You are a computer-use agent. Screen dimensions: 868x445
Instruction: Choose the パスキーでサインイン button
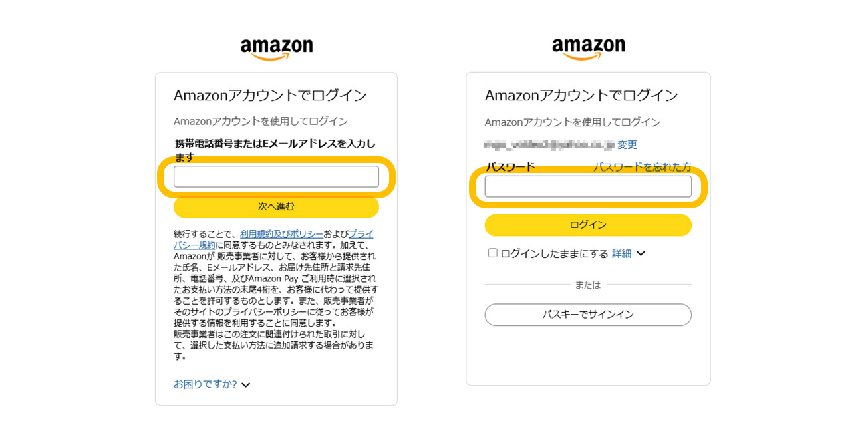pos(588,315)
